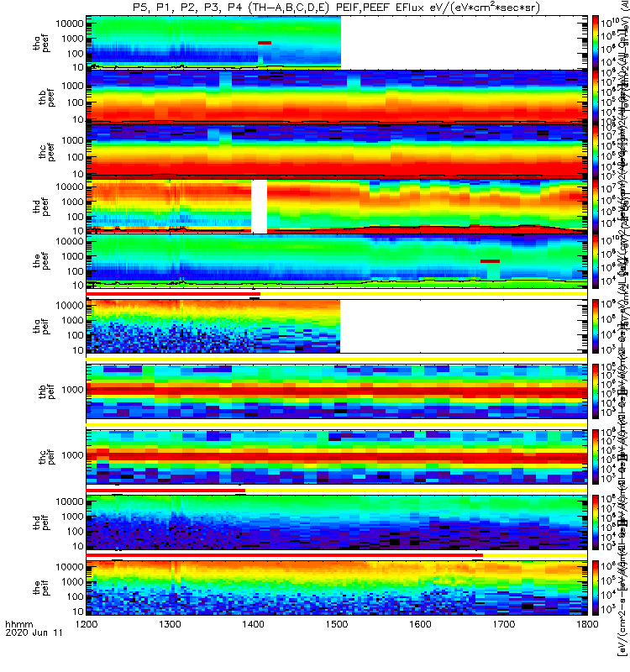The height and width of the screenshot is (672, 630).
Task: Click the 1400 time axis tick label
Action: click(x=254, y=624)
